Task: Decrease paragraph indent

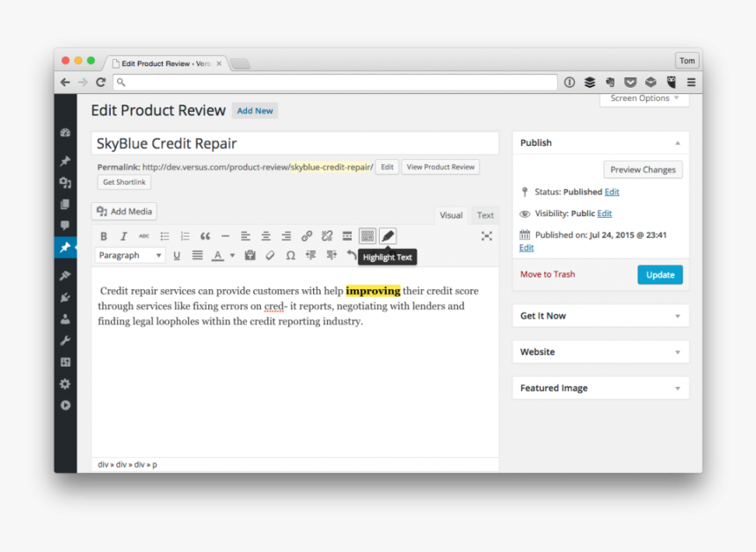Action: [x=310, y=256]
